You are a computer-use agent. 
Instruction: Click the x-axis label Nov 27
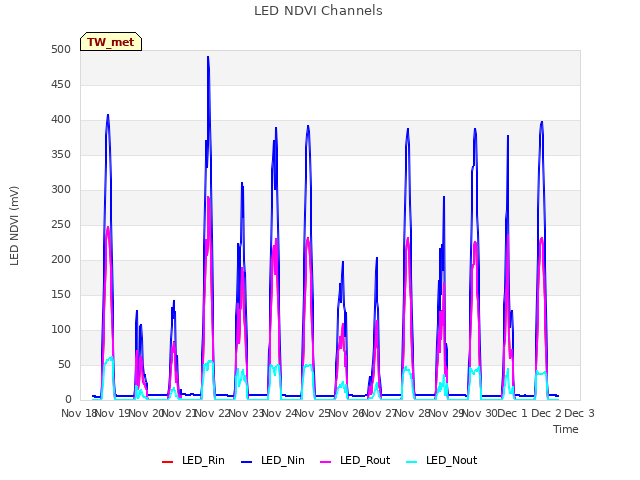coord(379,413)
